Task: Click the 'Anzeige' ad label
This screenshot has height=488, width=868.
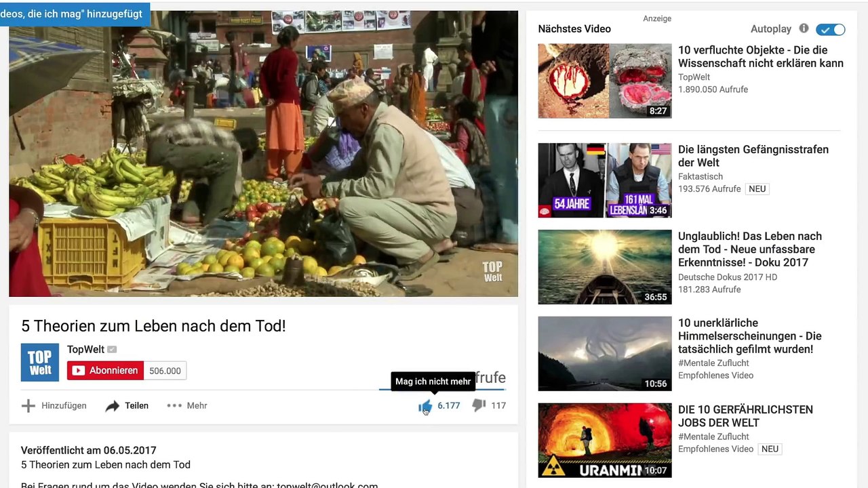Action: point(657,18)
